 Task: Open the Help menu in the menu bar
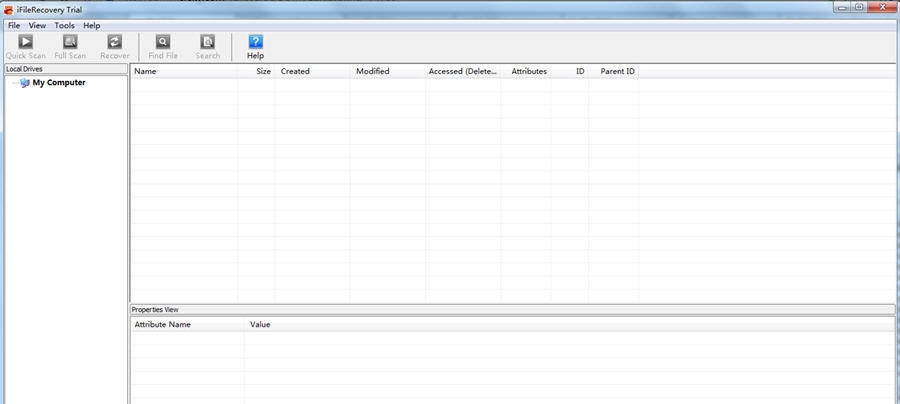91,25
